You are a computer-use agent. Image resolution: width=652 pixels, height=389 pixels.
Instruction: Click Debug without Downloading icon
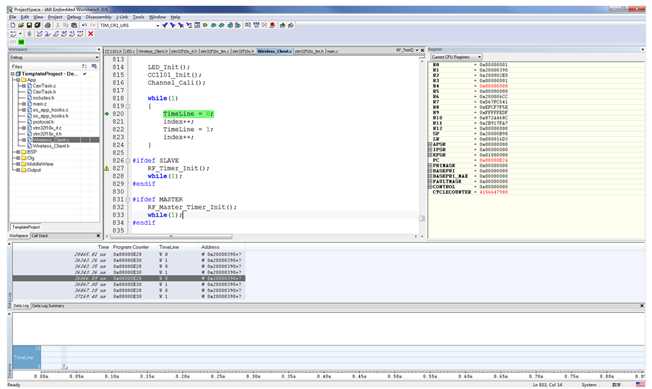point(291,25)
